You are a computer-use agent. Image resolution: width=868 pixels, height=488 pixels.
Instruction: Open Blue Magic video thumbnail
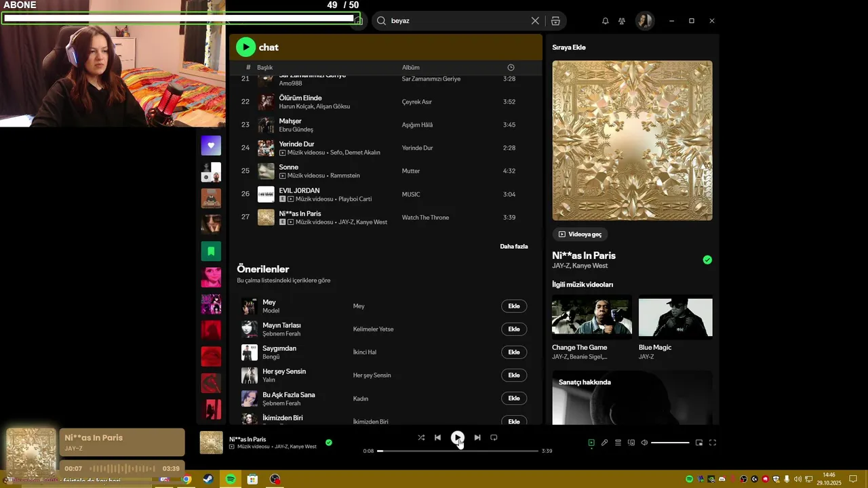pos(675,316)
